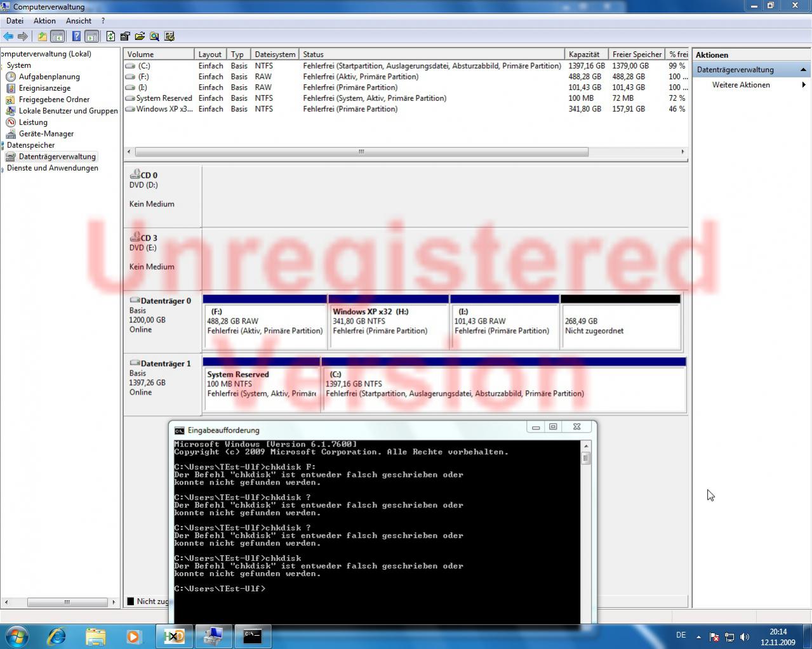Open the ? help menu
The width and height of the screenshot is (812, 649).
click(103, 21)
